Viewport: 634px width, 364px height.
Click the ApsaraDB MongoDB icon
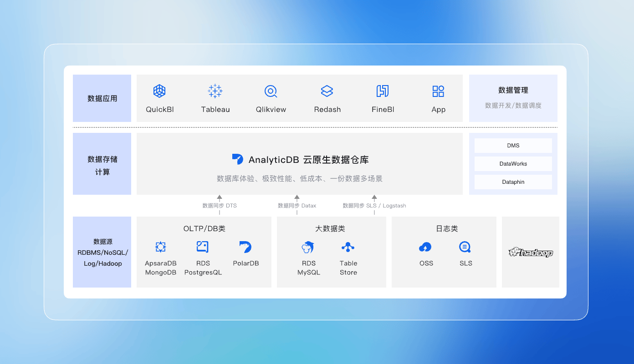click(x=160, y=247)
